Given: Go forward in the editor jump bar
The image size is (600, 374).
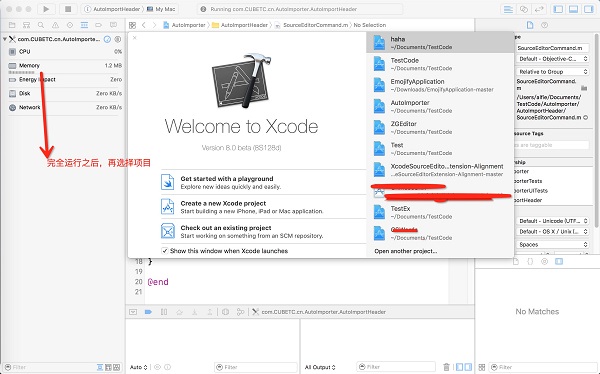Looking at the screenshot, I should (x=154, y=25).
